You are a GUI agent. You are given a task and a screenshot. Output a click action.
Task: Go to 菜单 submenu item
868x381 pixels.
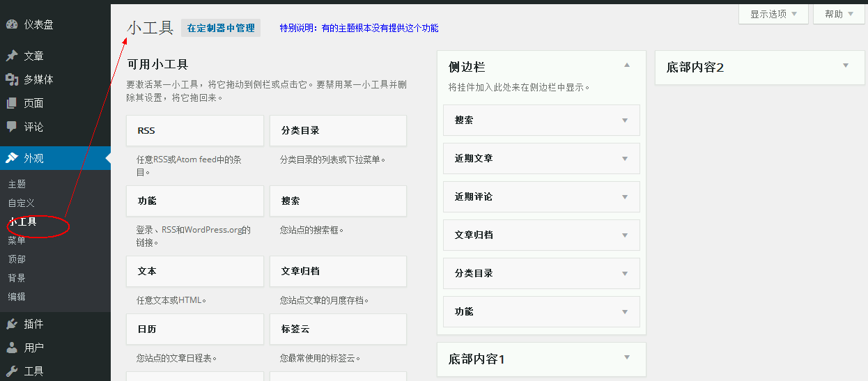tap(17, 240)
